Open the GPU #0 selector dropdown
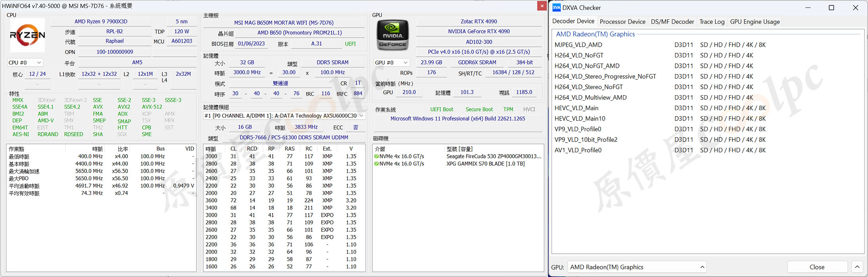868x277 pixels. [x=391, y=63]
